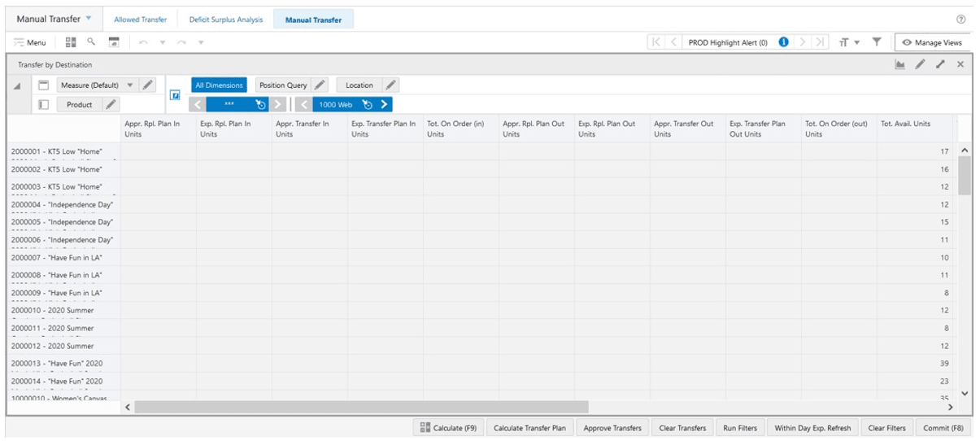Viewport: 980px width, 441px height.
Task: Maximize the Transfer by Destination view
Action: (940, 64)
